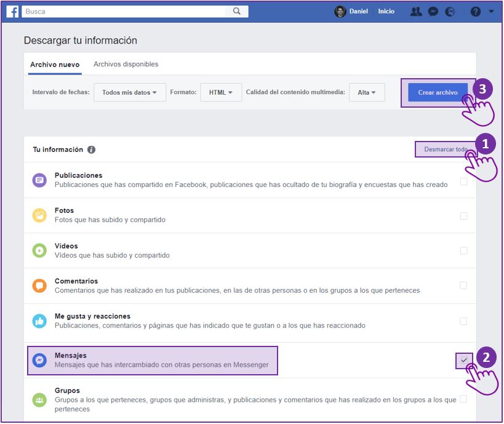Click the search magnifier icon
The width and height of the screenshot is (504, 424).
236,11
